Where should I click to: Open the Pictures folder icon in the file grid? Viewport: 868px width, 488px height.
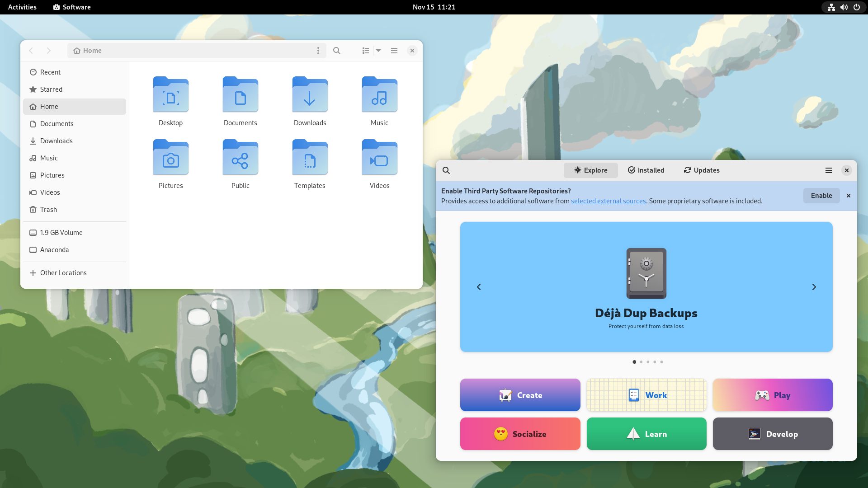click(171, 157)
